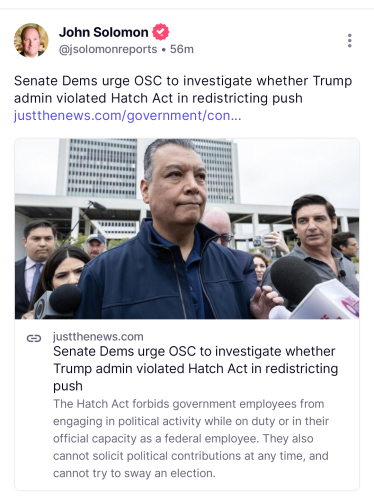The width and height of the screenshot is (374, 500).
Task: Click the man wearing blue tie in photo
Action: [37, 263]
